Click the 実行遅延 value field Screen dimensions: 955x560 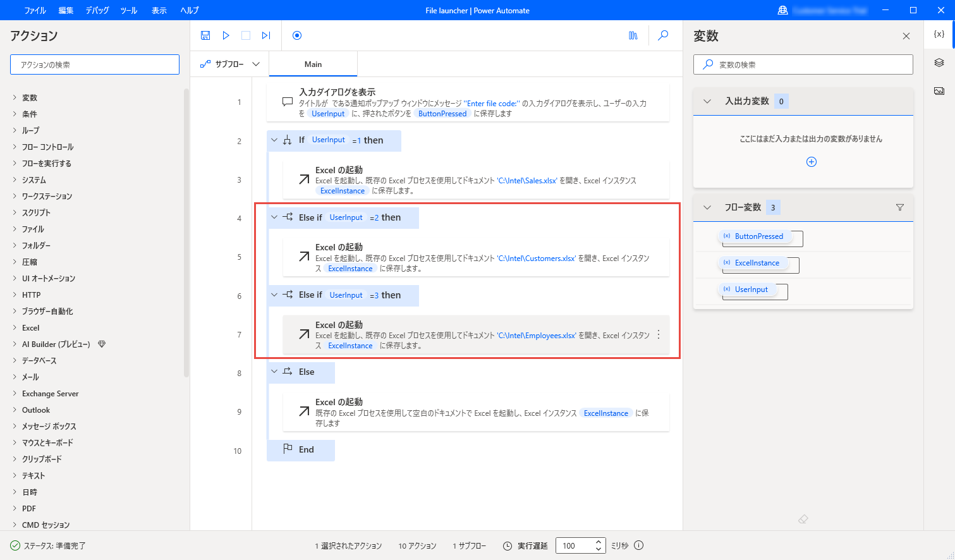coord(575,545)
